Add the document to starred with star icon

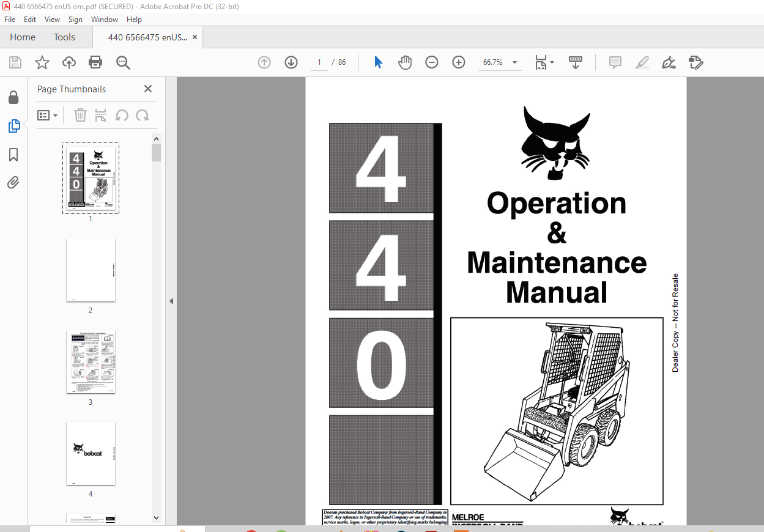(42, 62)
